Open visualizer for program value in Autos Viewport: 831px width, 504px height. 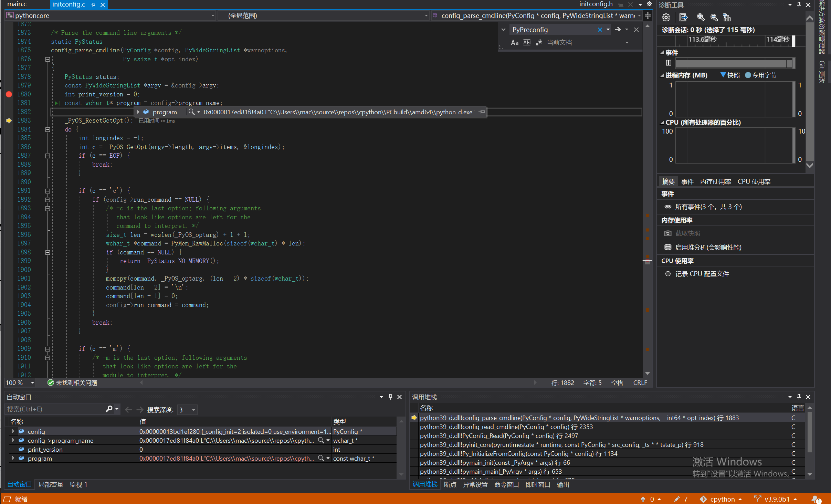coord(321,458)
